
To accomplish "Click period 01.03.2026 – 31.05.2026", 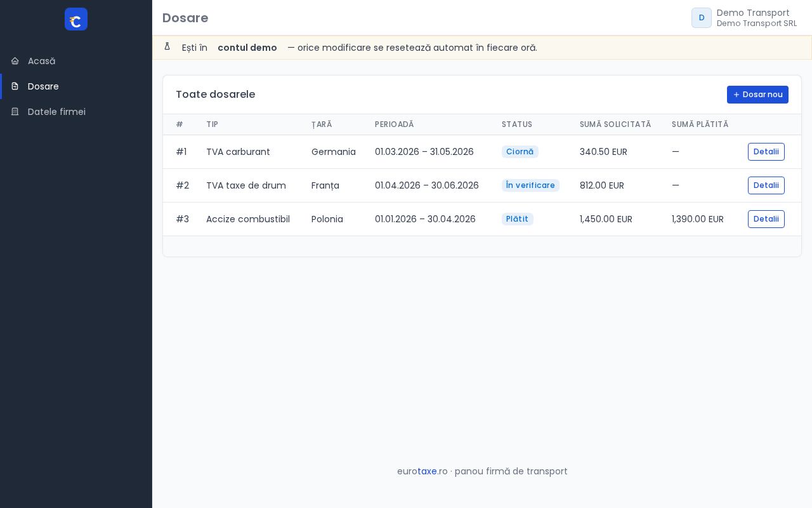I will point(424,152).
